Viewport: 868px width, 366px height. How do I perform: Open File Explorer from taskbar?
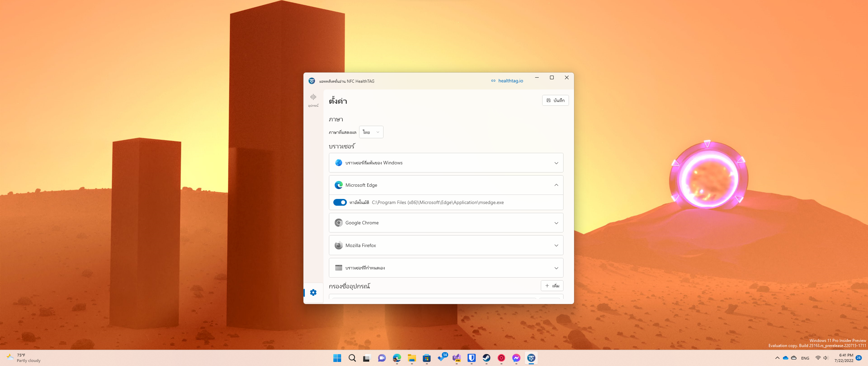[412, 358]
